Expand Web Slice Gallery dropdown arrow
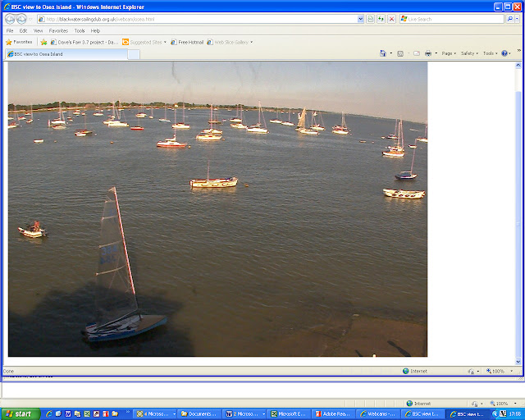The image size is (525, 420). pos(252,42)
